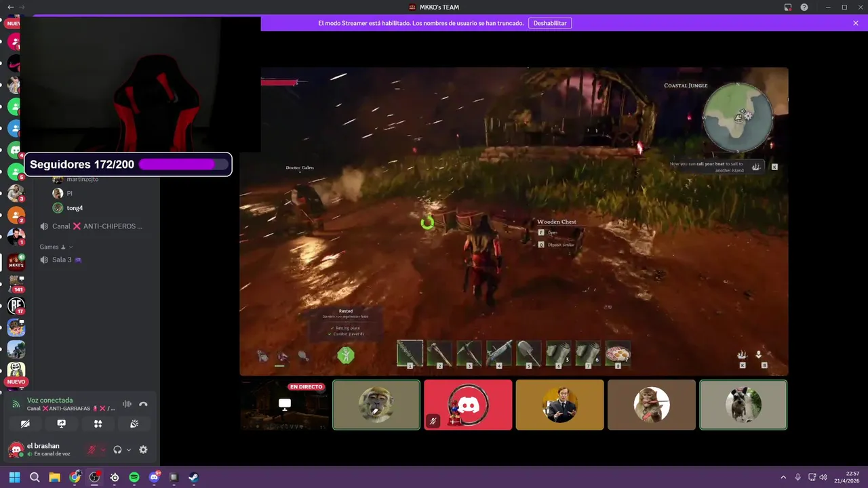Toggle the camera on or off
868x488 pixels.
(x=25, y=424)
